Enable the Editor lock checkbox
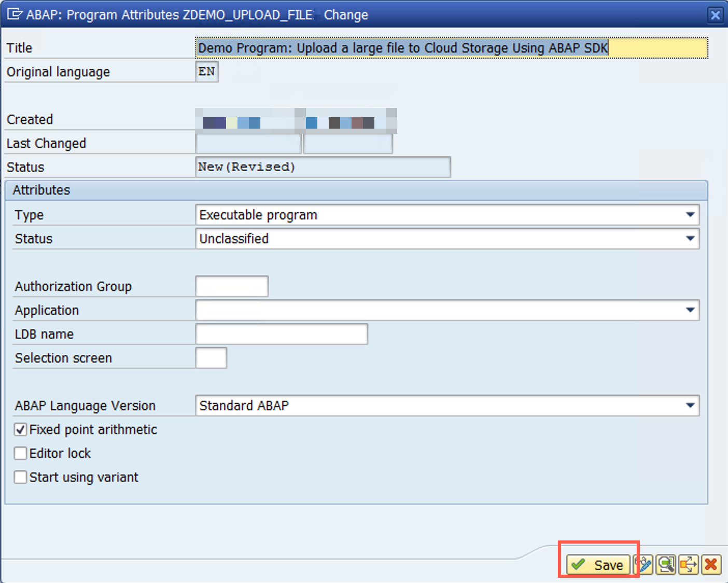 pos(20,453)
